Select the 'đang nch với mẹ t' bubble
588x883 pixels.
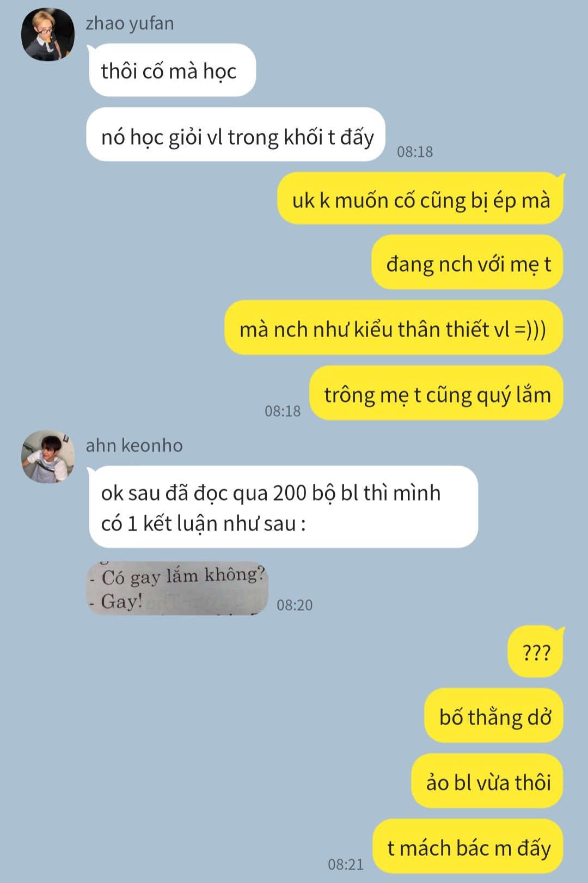(468, 263)
